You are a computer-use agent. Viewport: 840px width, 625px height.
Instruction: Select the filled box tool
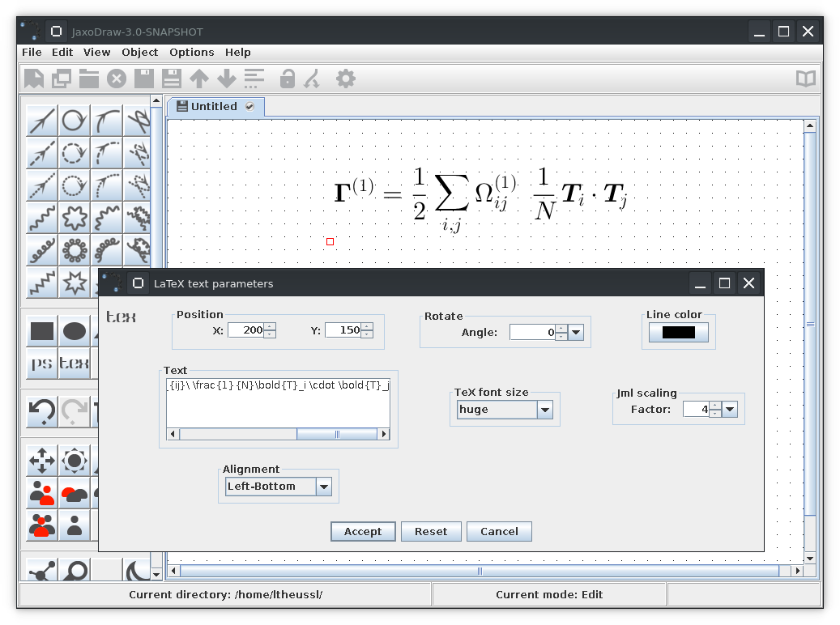point(42,331)
